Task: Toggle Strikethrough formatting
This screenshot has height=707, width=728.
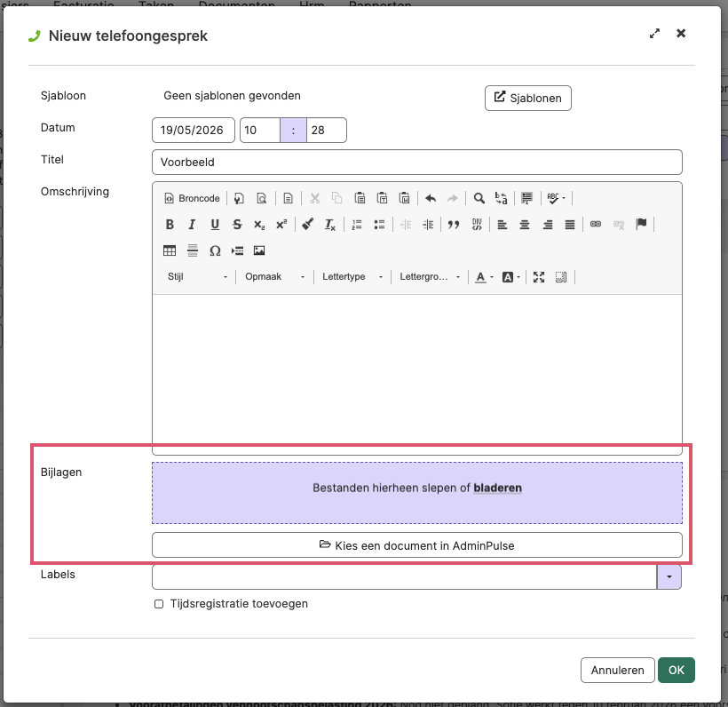Action: (237, 225)
